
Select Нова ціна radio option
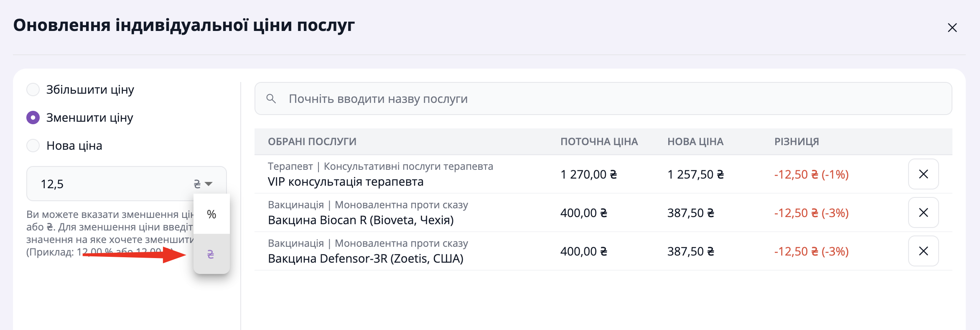33,146
